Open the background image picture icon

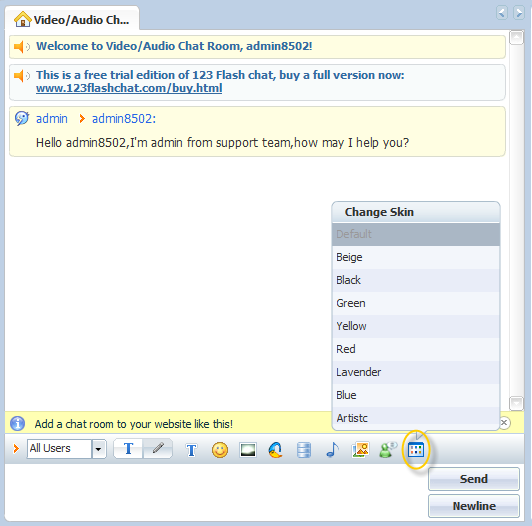tap(360, 450)
